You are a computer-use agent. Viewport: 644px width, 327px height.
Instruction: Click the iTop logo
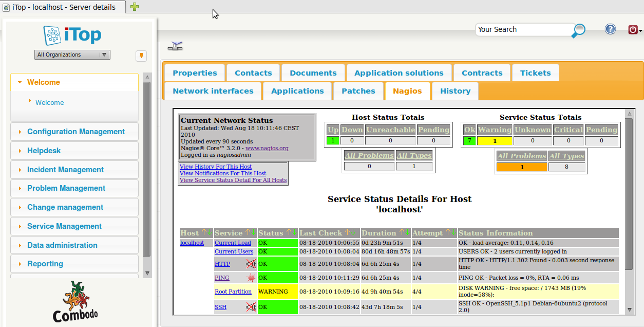pos(72,35)
